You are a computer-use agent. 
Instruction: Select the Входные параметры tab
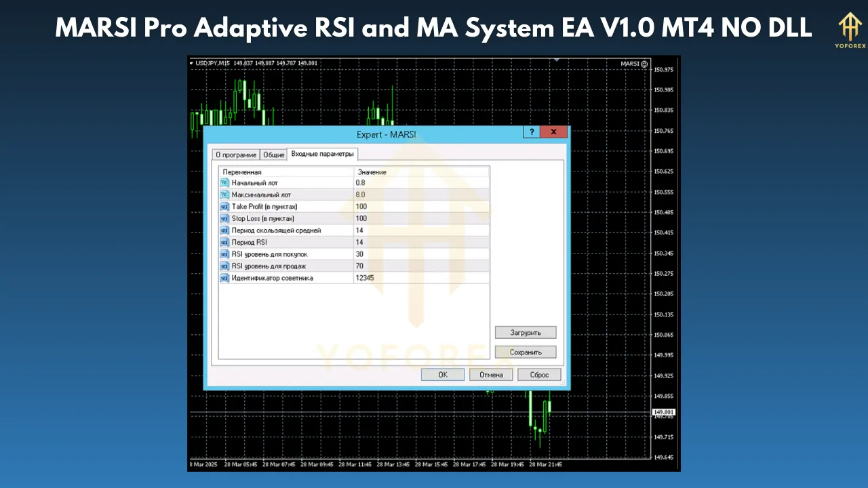[322, 154]
